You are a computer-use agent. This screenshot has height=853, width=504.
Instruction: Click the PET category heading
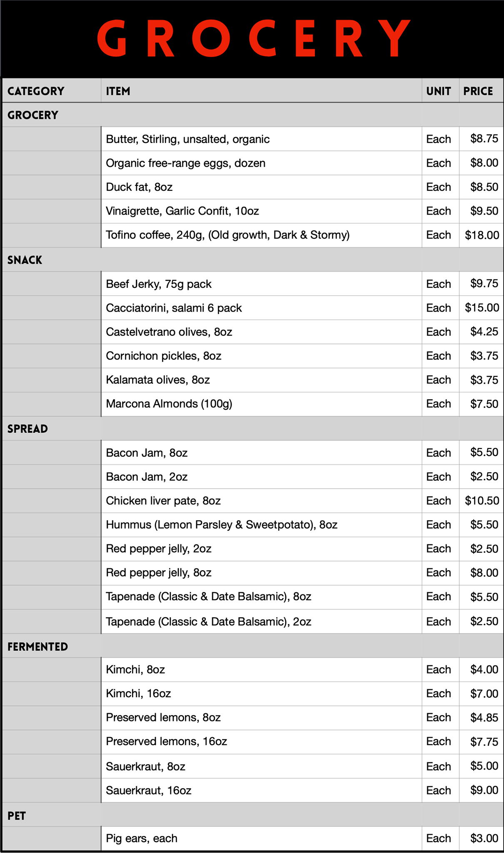(17, 816)
